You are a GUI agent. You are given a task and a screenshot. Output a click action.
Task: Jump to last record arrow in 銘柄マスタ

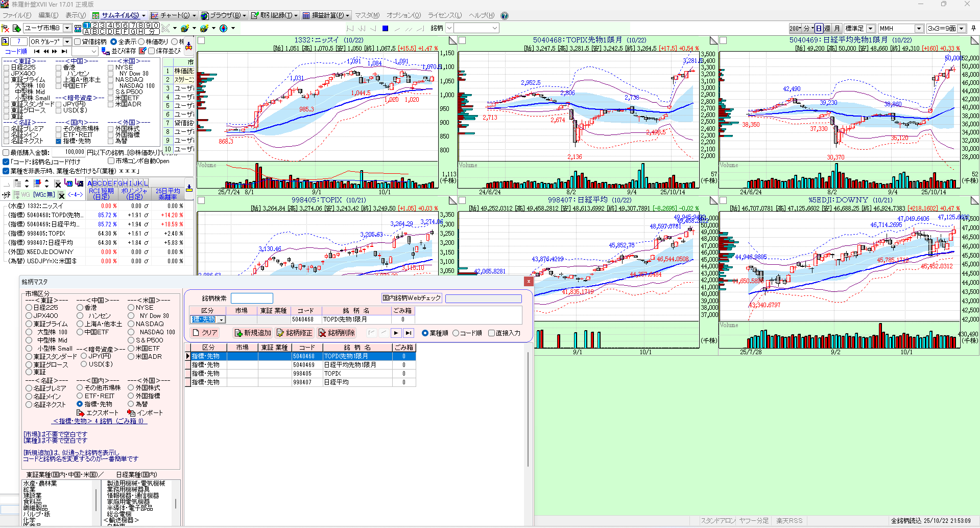(409, 333)
